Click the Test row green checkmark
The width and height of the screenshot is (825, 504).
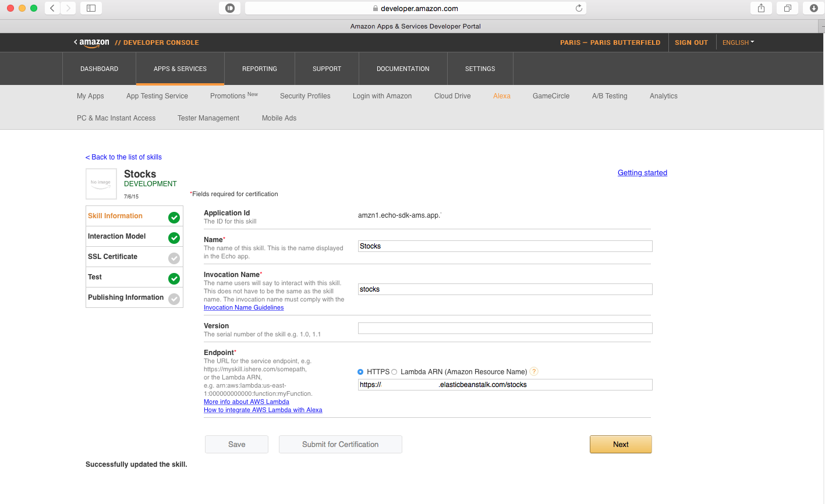[x=174, y=279]
